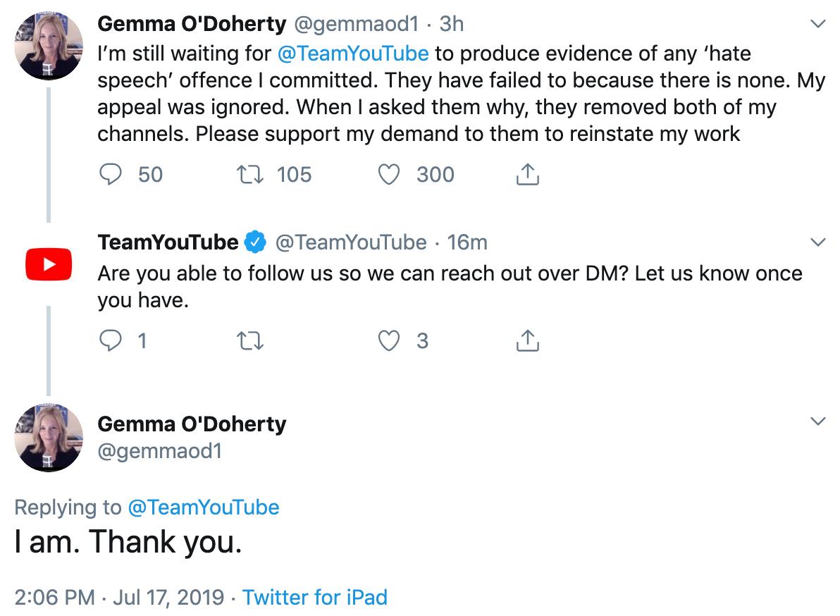Open the @TeamYouTube link after 'Replying to'
This screenshot has height=616, width=840.
(x=203, y=507)
